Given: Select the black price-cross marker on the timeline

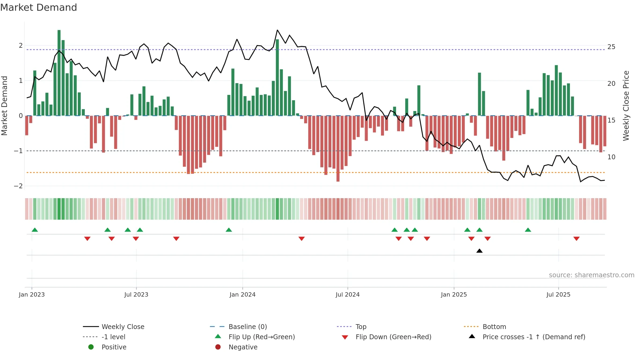Looking at the screenshot, I should pos(480,251).
